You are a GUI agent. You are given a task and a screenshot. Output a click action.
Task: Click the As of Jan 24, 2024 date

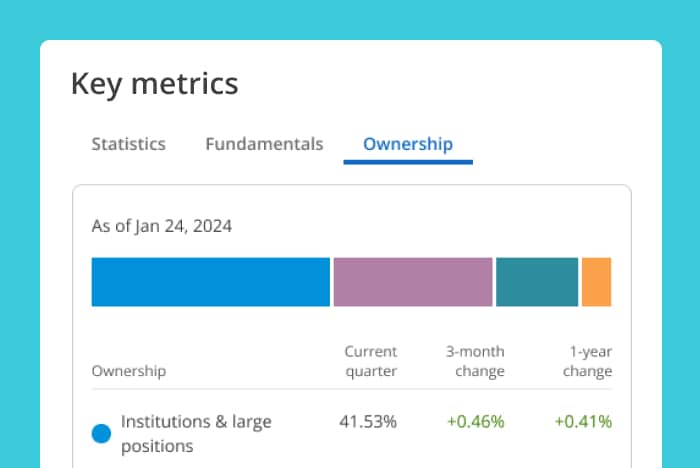coord(162,226)
